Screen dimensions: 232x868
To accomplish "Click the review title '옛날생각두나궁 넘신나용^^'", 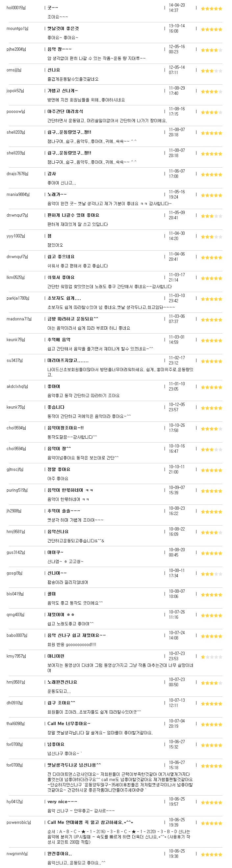I will [x=74, y=765].
